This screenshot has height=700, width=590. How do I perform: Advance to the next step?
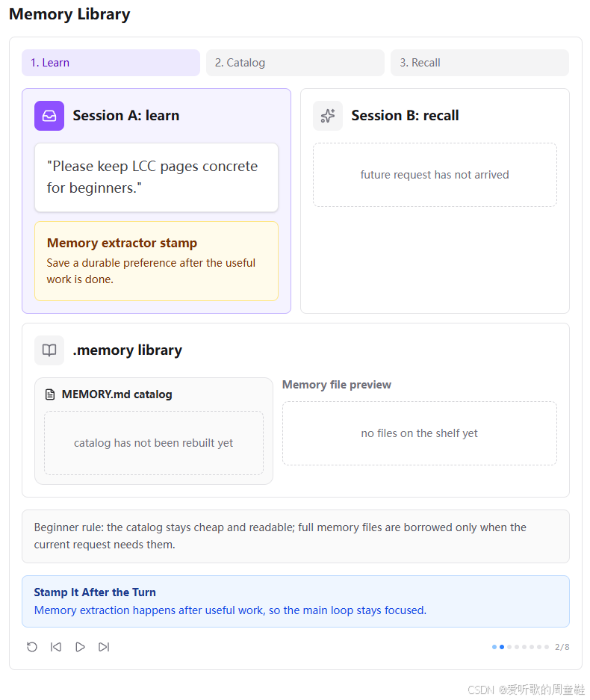(x=104, y=647)
